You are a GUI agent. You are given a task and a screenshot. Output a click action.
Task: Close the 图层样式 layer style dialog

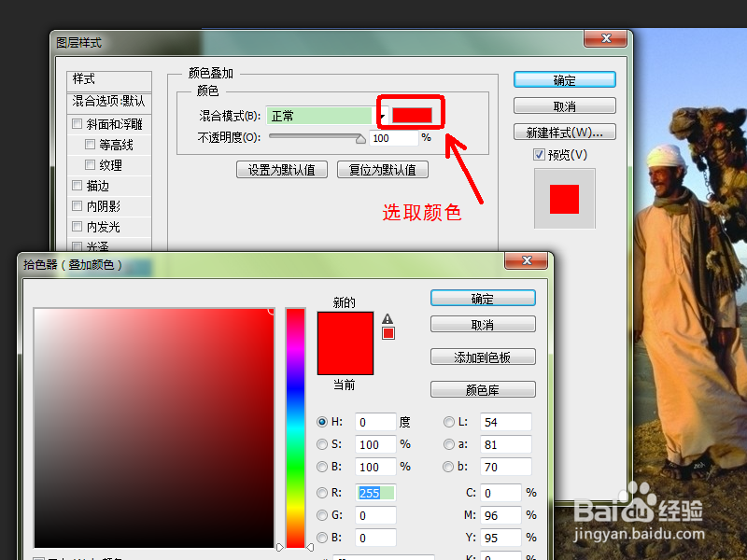coord(605,38)
